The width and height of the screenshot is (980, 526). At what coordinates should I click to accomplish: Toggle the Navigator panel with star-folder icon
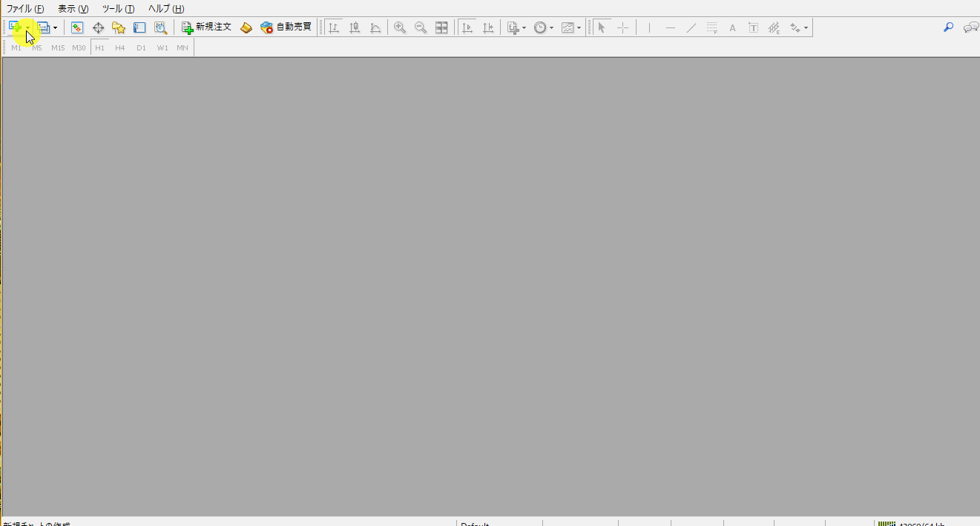click(x=119, y=27)
